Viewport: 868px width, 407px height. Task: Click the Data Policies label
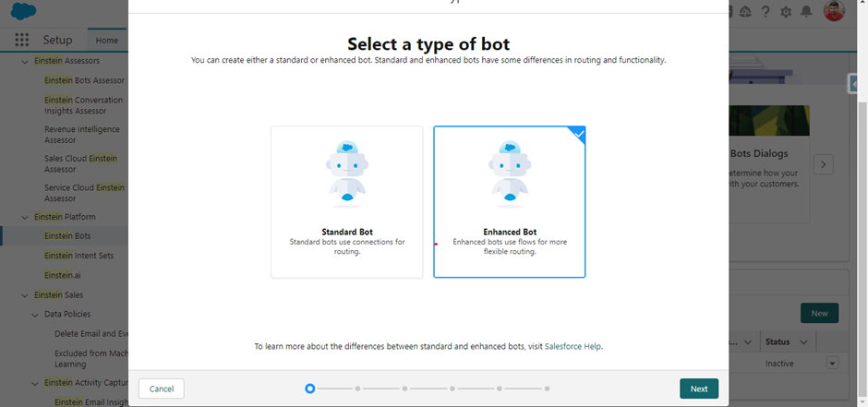(67, 314)
